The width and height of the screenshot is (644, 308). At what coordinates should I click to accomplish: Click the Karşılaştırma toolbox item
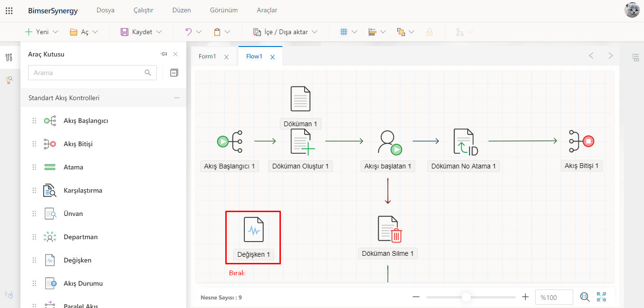point(83,190)
